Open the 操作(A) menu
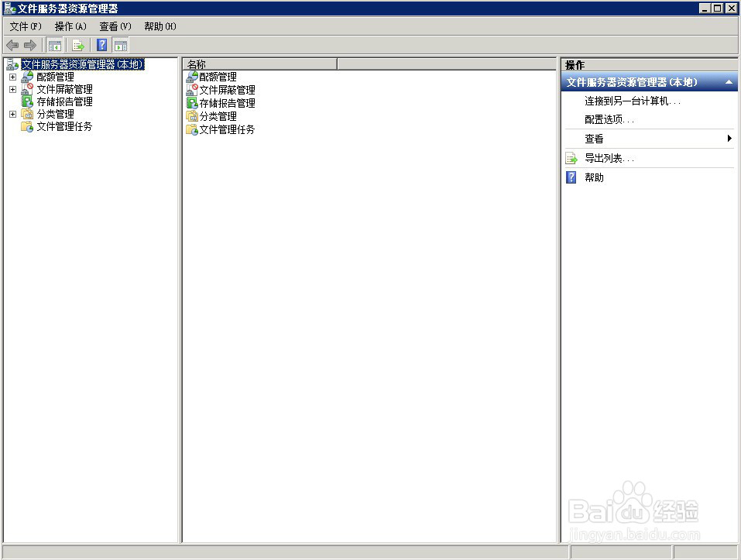741x560 pixels. (x=70, y=26)
